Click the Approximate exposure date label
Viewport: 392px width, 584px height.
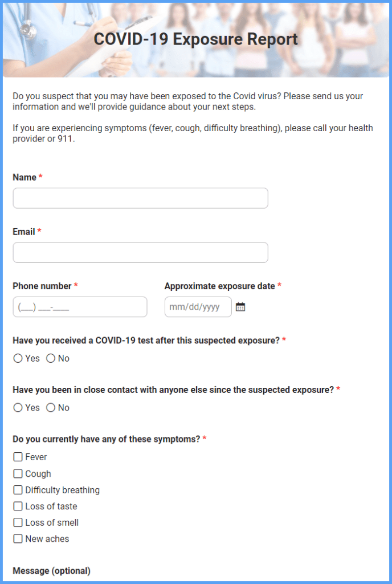click(220, 286)
